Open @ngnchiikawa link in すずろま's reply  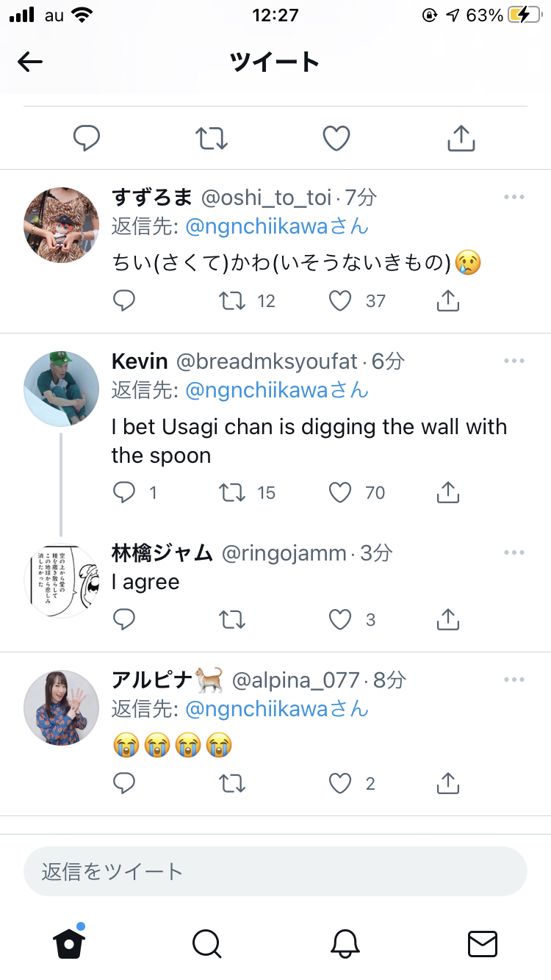click(x=256, y=226)
